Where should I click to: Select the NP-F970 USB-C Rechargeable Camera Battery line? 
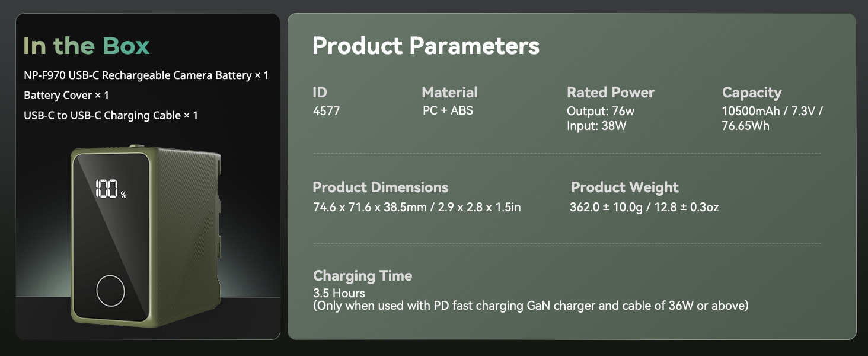146,75
